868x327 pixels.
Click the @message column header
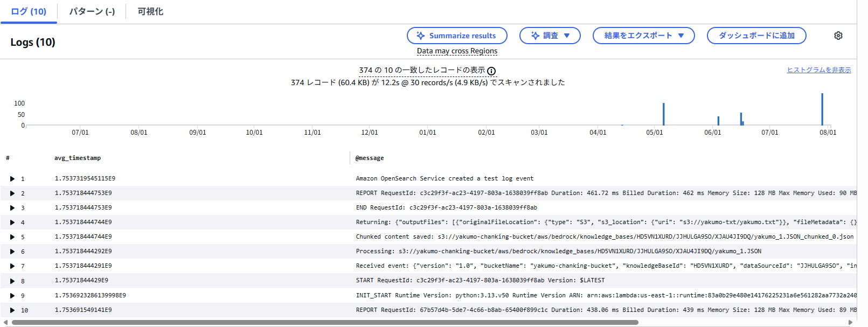[x=370, y=158]
